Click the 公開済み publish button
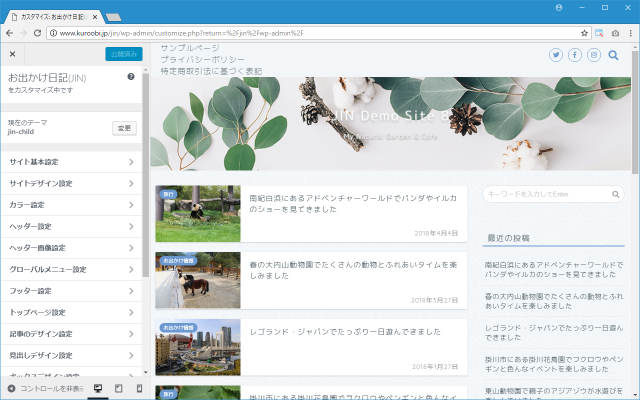 pos(123,54)
